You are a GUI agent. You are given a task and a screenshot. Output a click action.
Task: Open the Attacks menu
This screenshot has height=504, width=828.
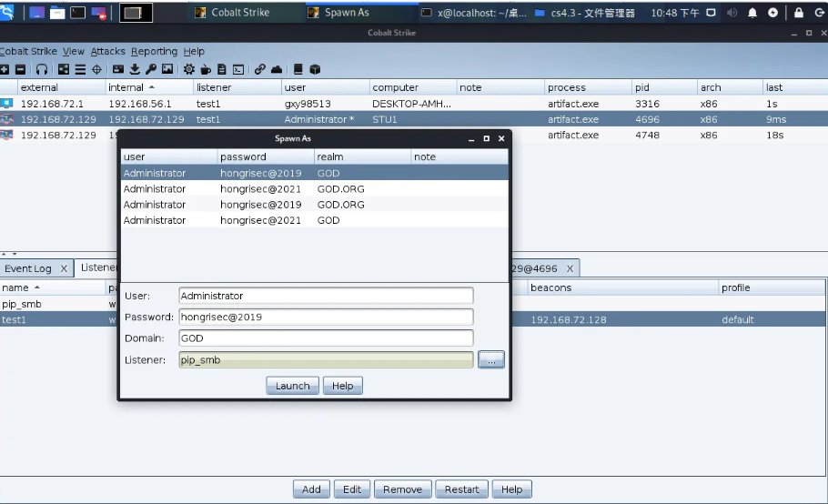(107, 51)
